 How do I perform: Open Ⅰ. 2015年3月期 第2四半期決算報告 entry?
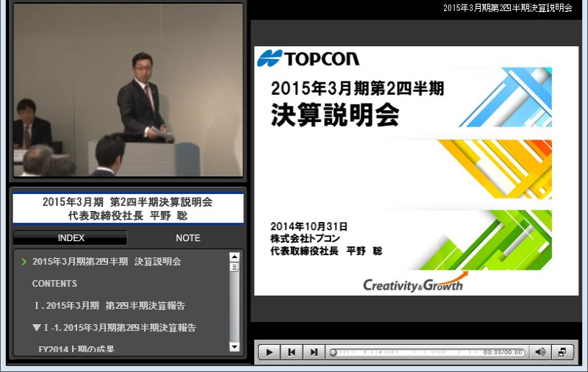point(110,306)
